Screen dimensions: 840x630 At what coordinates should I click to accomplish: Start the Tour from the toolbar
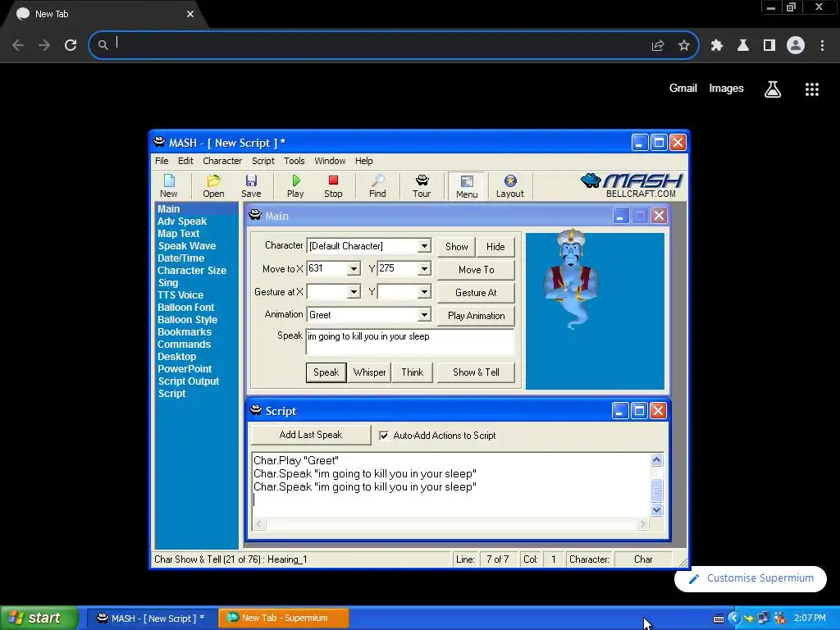[x=422, y=186]
